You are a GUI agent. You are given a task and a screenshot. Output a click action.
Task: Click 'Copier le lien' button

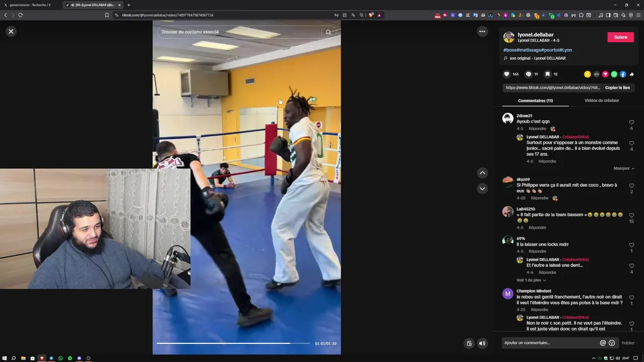617,87
